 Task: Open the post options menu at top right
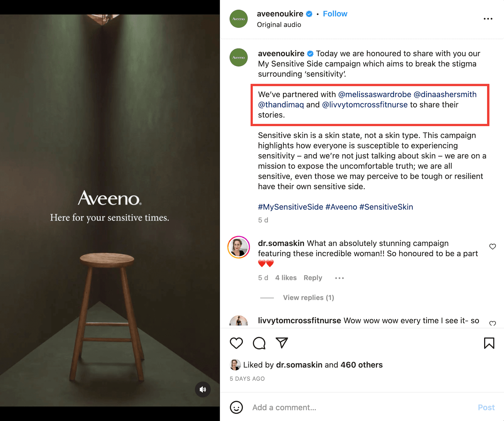488,19
